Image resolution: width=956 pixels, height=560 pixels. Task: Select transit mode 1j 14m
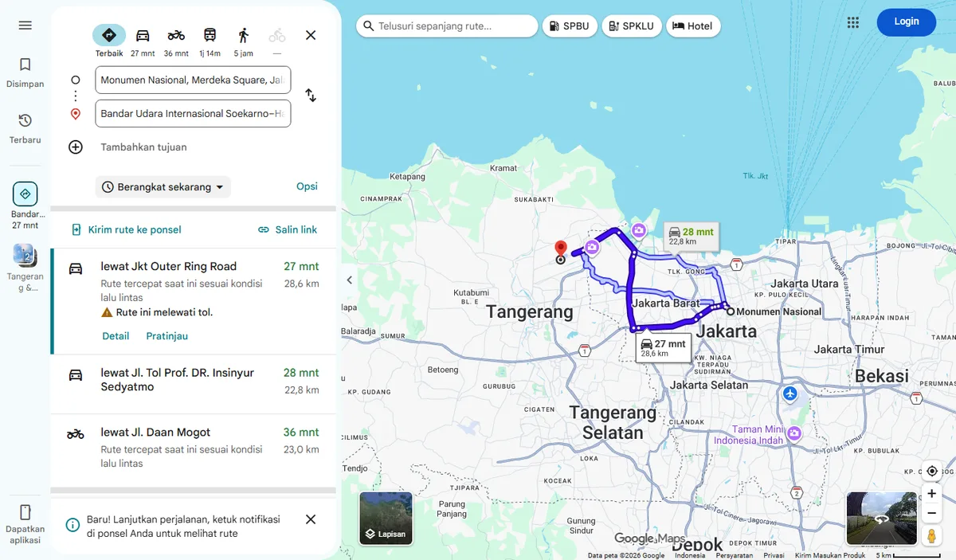pyautogui.click(x=210, y=41)
